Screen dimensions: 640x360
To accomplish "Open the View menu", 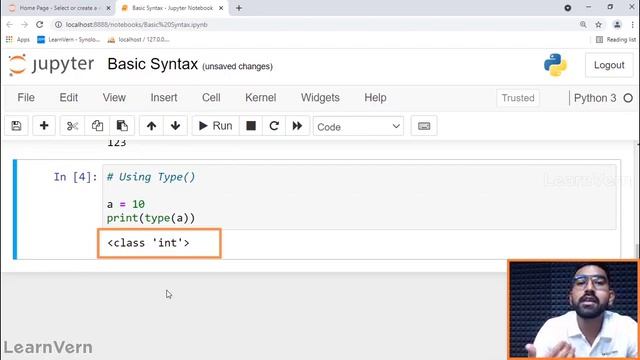I will [114, 98].
